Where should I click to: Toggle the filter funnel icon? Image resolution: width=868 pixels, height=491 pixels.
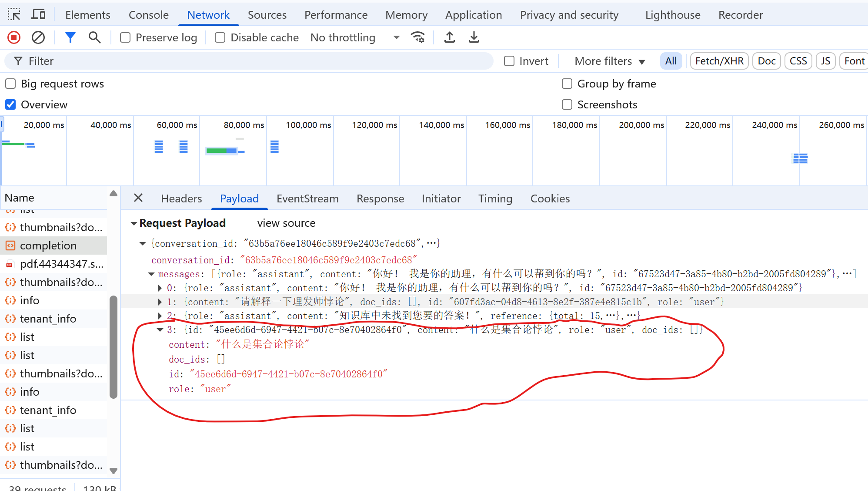pos(70,37)
